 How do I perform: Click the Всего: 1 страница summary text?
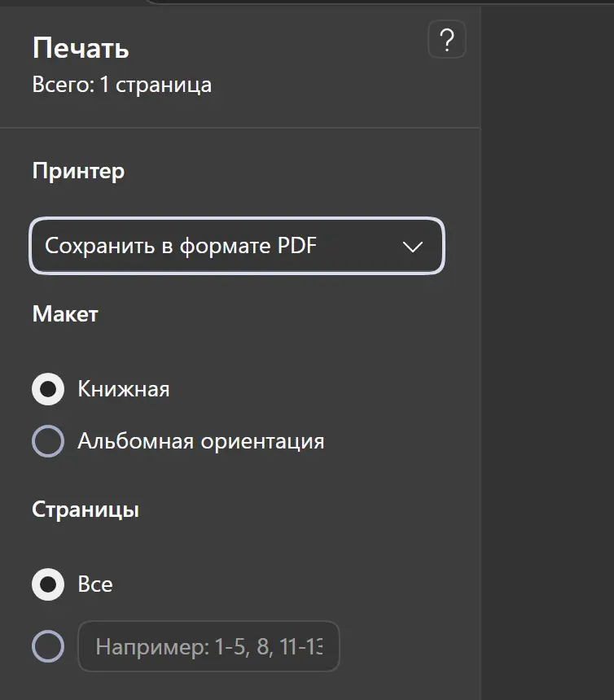[122, 85]
